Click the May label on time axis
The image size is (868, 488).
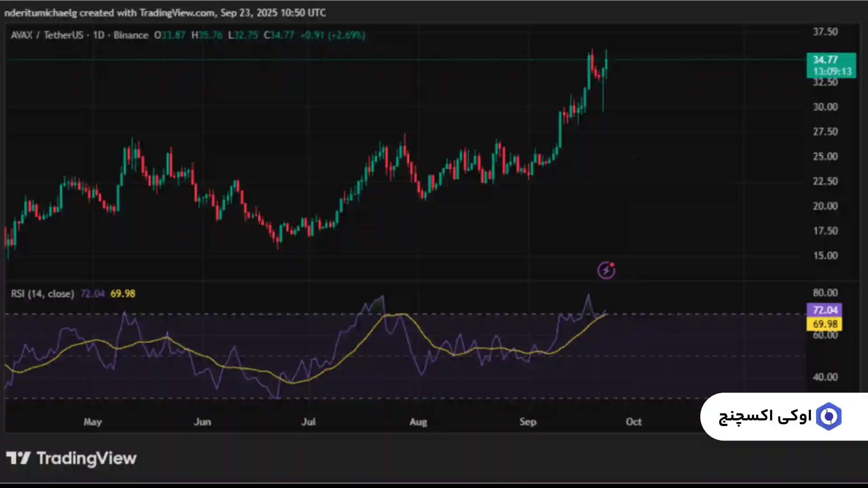pos(93,422)
